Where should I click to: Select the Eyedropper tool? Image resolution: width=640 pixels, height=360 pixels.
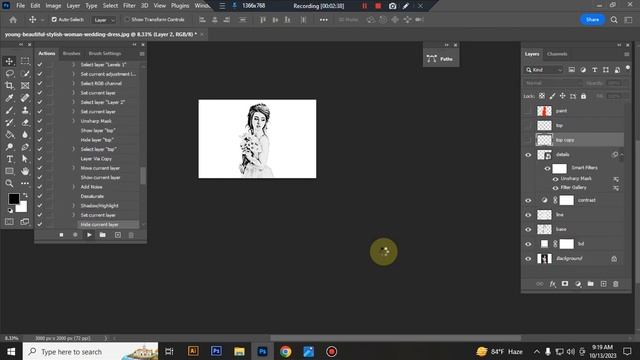9,98
